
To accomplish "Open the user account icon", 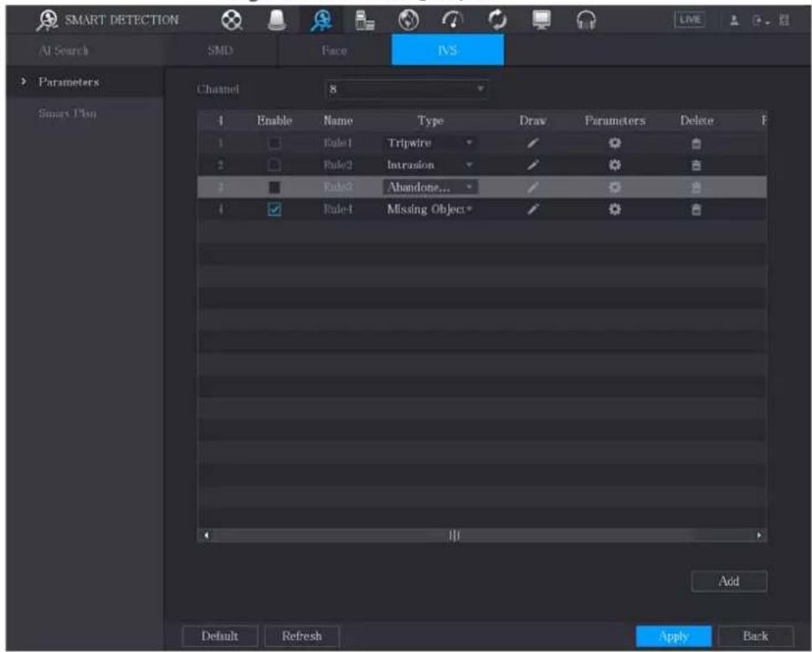I will pyautogui.click(x=734, y=21).
